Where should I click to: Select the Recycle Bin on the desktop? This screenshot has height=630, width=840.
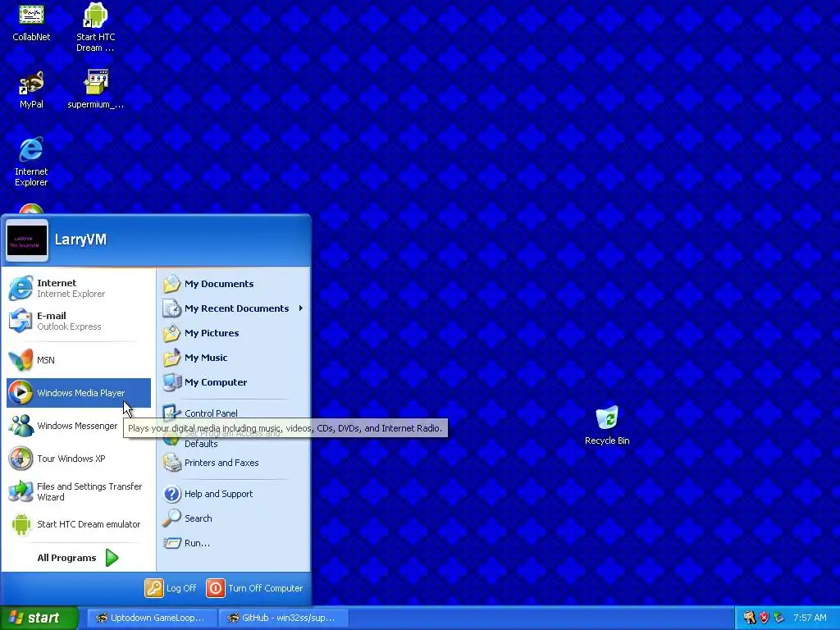pyautogui.click(x=607, y=426)
